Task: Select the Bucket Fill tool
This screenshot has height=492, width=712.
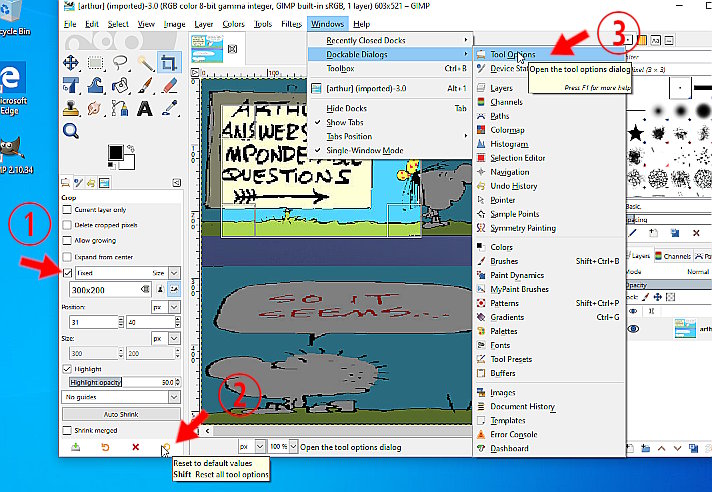Action: click(120, 85)
